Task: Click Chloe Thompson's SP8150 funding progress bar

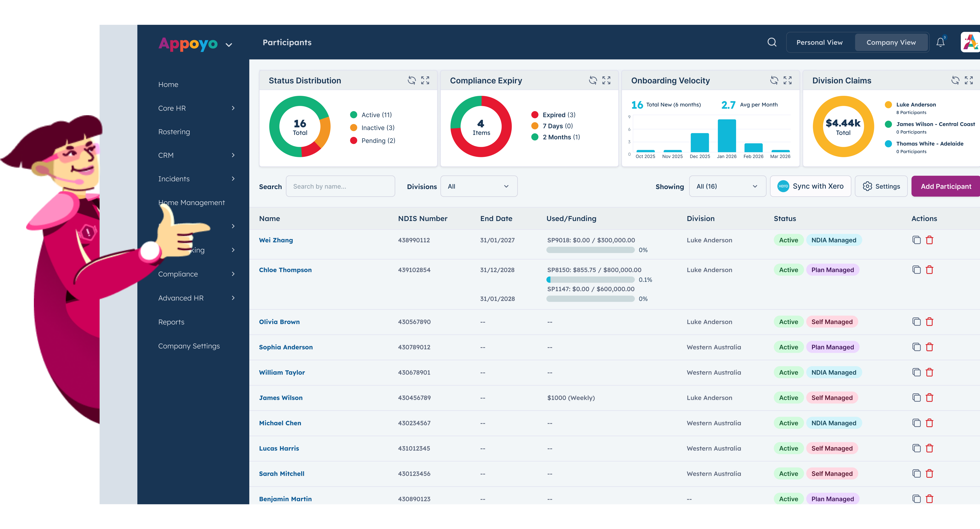Action: pos(590,280)
